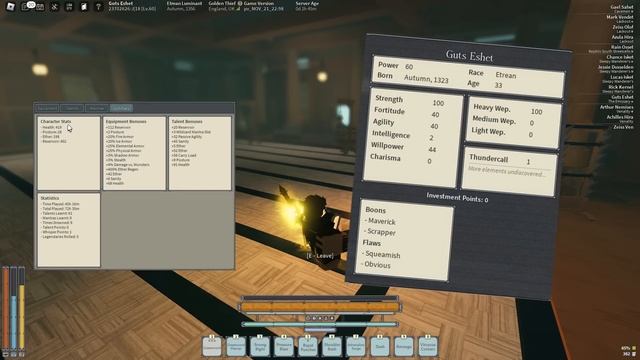The width and height of the screenshot is (640, 360).
Task: Select Gael Sabet in player list
Action: coord(622,7)
